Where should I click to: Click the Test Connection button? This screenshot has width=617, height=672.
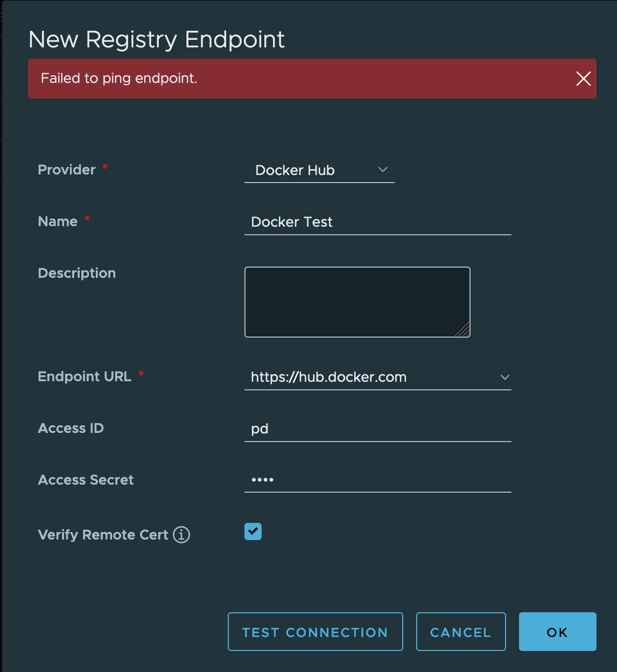(x=315, y=632)
